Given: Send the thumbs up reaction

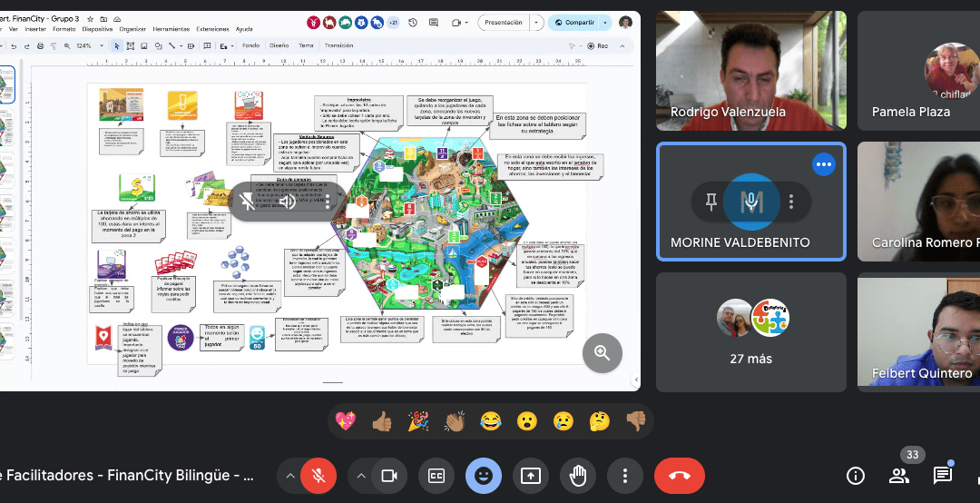Looking at the screenshot, I should point(382,421).
